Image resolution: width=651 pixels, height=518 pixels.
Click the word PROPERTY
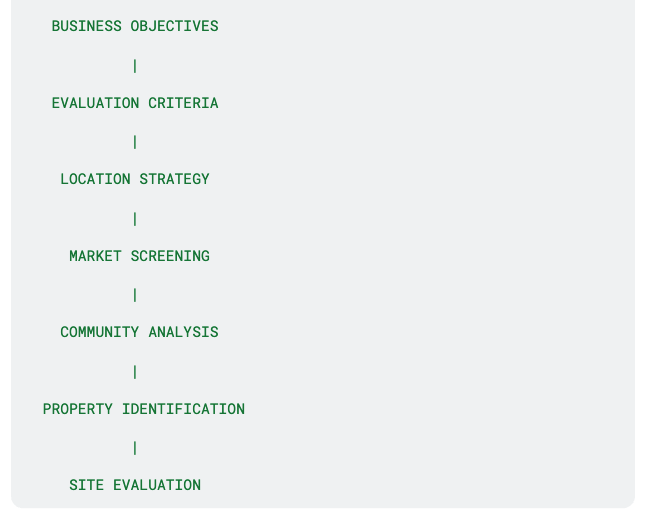pos(78,409)
